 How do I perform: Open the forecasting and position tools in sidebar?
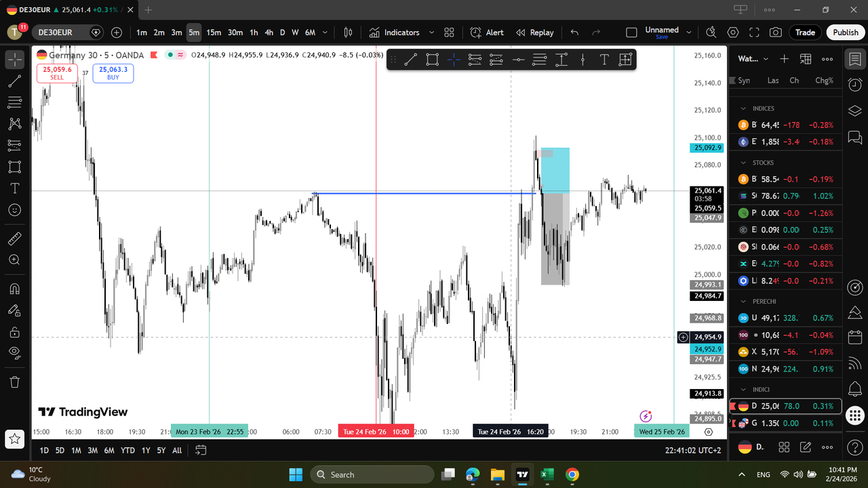click(x=14, y=145)
